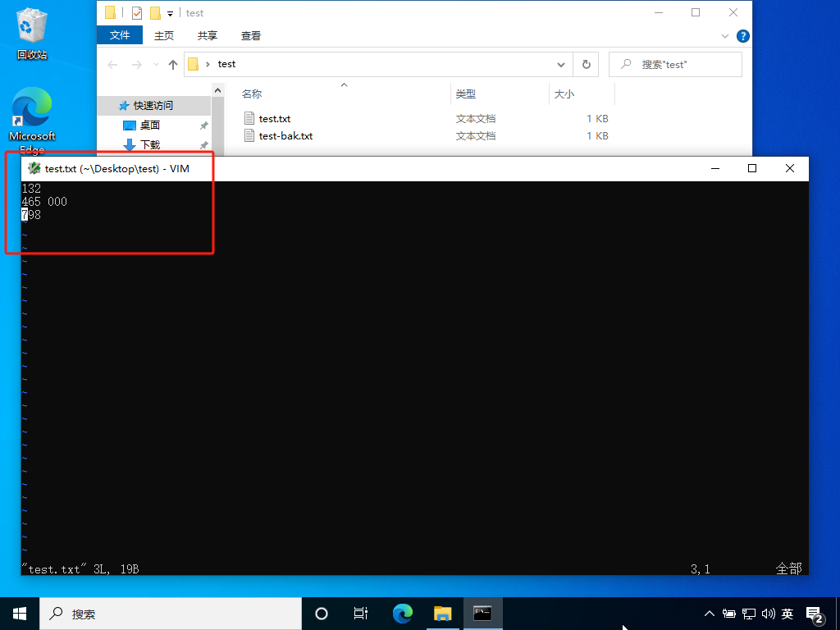Show hidden system tray icons

[x=710, y=614]
